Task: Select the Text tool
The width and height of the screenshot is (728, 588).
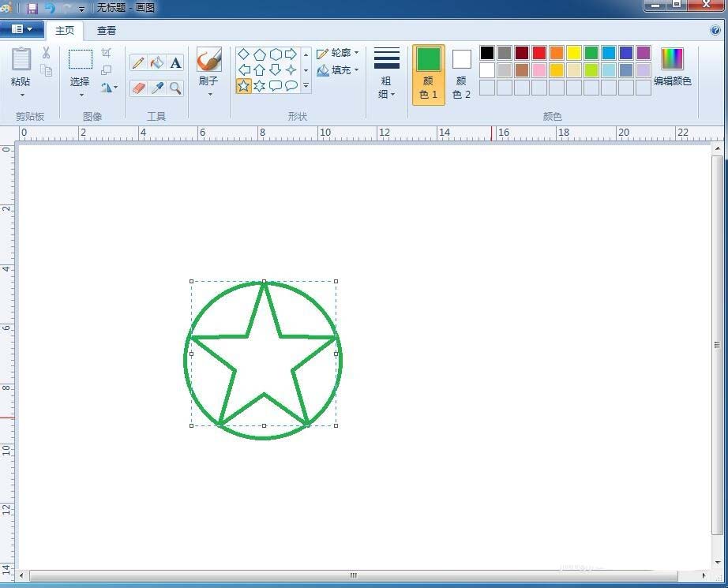Action: (175, 62)
